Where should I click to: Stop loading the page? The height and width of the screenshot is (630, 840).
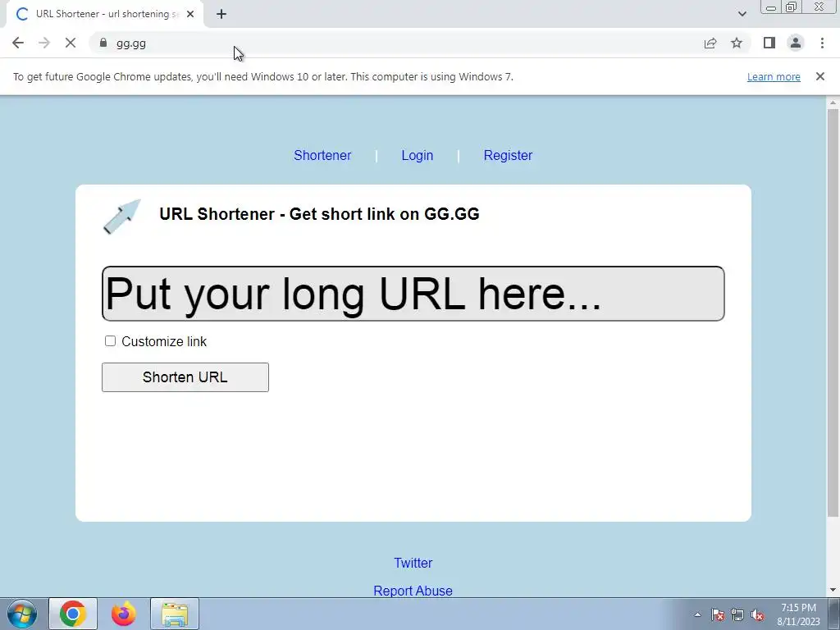(71, 43)
